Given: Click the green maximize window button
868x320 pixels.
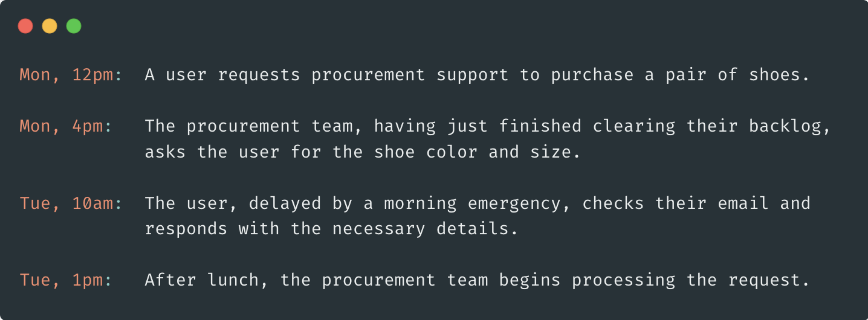Looking at the screenshot, I should click(74, 27).
